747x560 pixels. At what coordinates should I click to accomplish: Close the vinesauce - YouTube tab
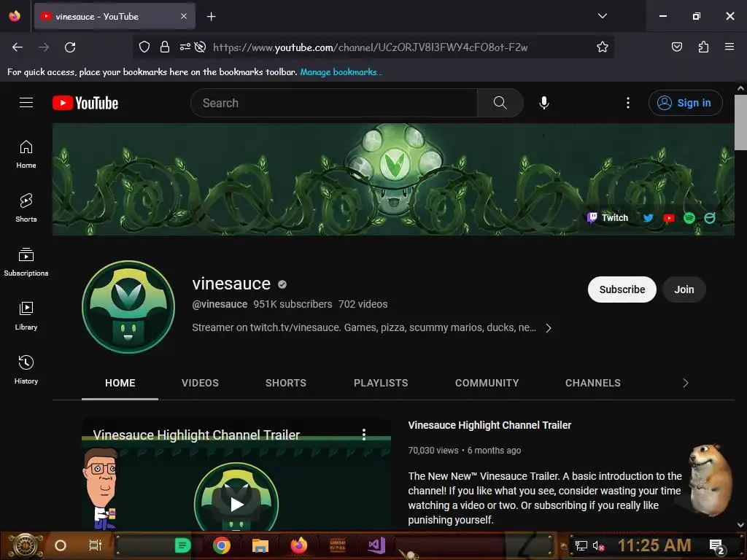[184, 16]
